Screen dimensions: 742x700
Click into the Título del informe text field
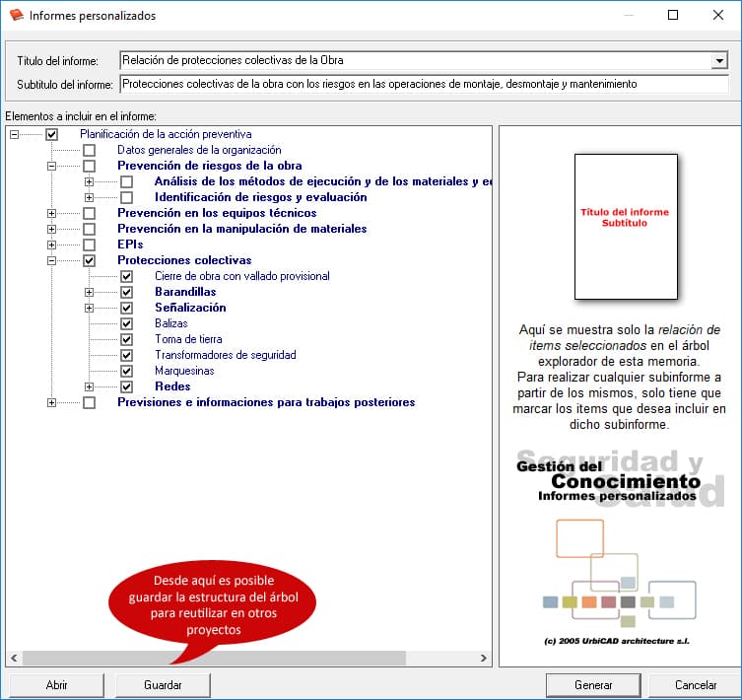point(416,60)
